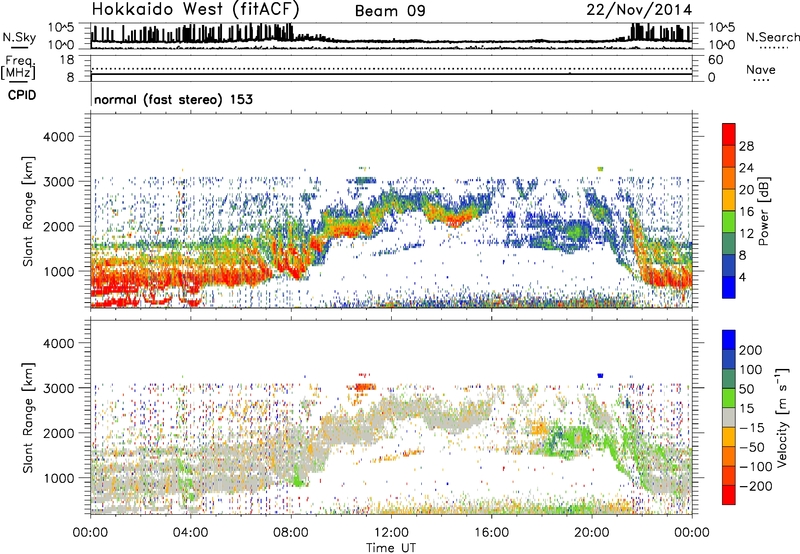Select the 'N.Sky' legend label

[19, 37]
